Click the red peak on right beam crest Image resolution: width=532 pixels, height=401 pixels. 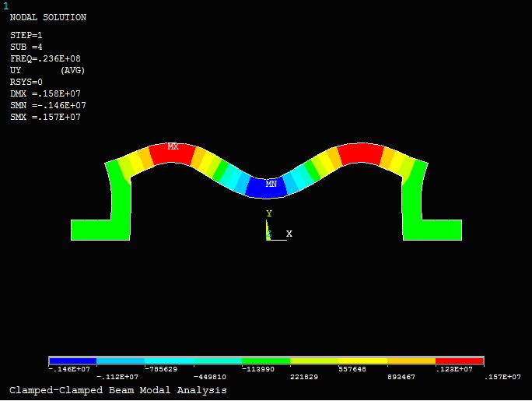[360, 152]
